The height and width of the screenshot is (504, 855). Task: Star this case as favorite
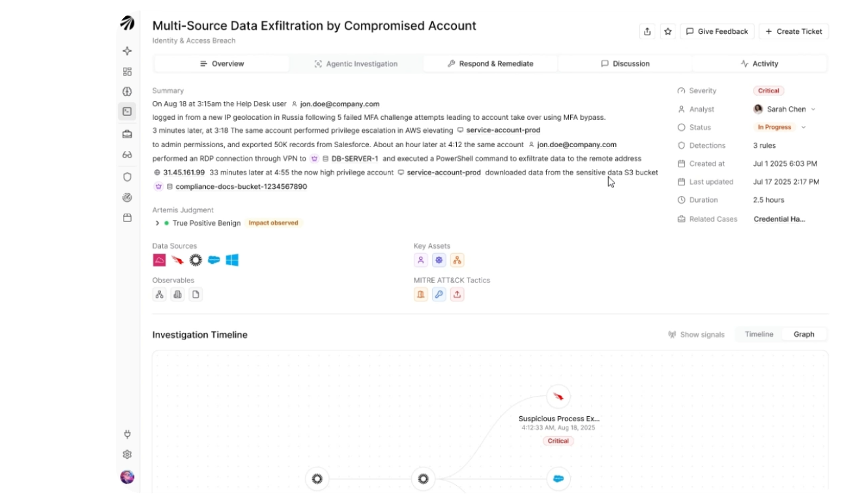click(667, 31)
